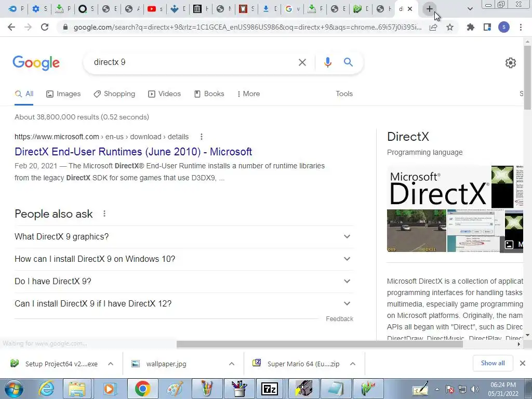
Task: Open download options for Setup Project64
Action: (111, 364)
